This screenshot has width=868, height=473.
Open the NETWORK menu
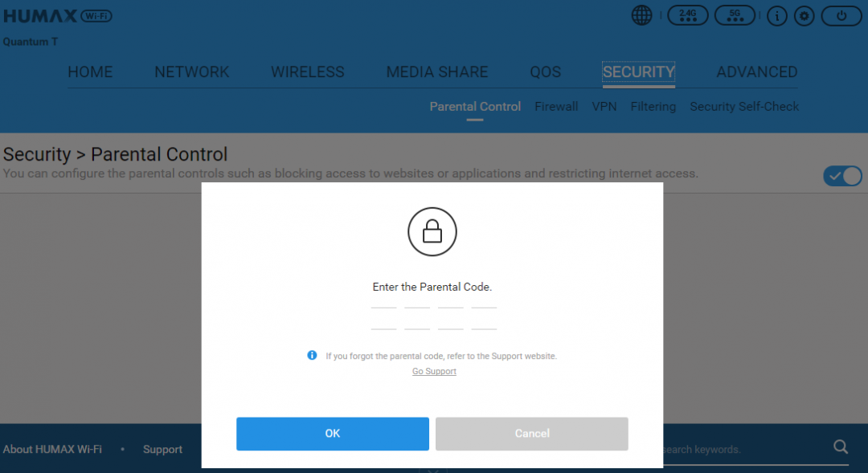191,72
